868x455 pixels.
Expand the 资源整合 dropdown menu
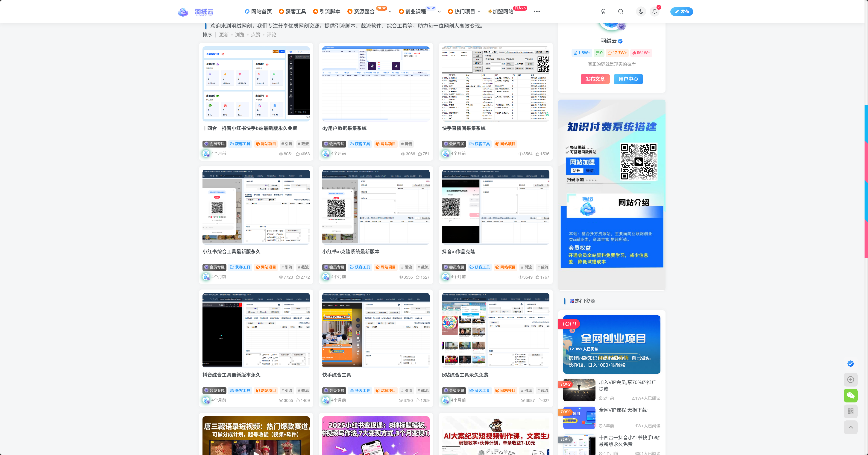tap(365, 11)
